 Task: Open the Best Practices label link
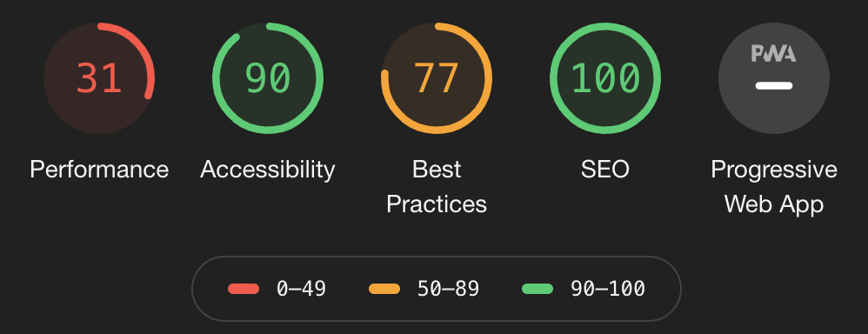[437, 187]
